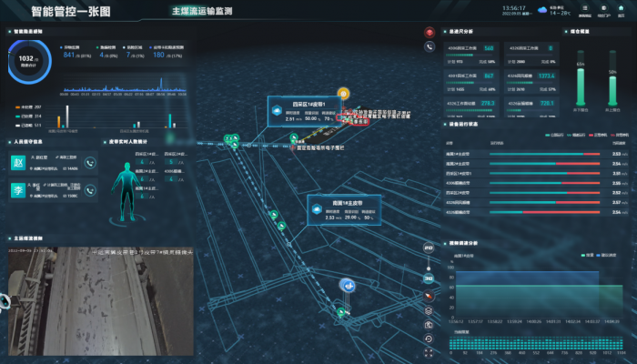Click the phone icon below red layers button
Screen dimensions: 637x364
(x=429, y=46)
